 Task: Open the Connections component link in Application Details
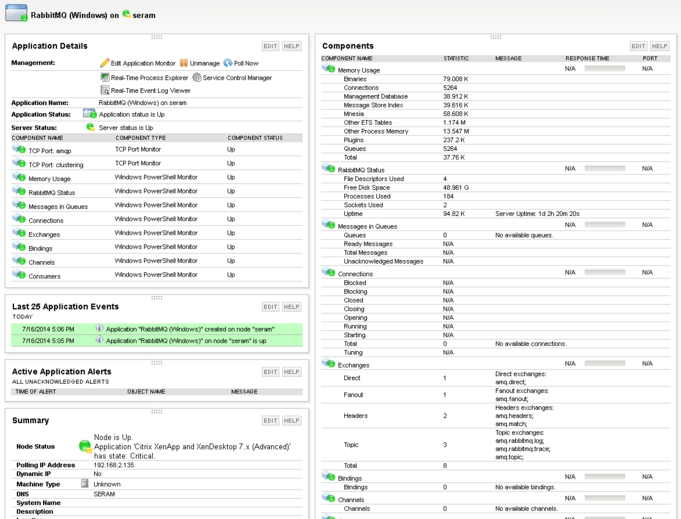[x=46, y=221]
